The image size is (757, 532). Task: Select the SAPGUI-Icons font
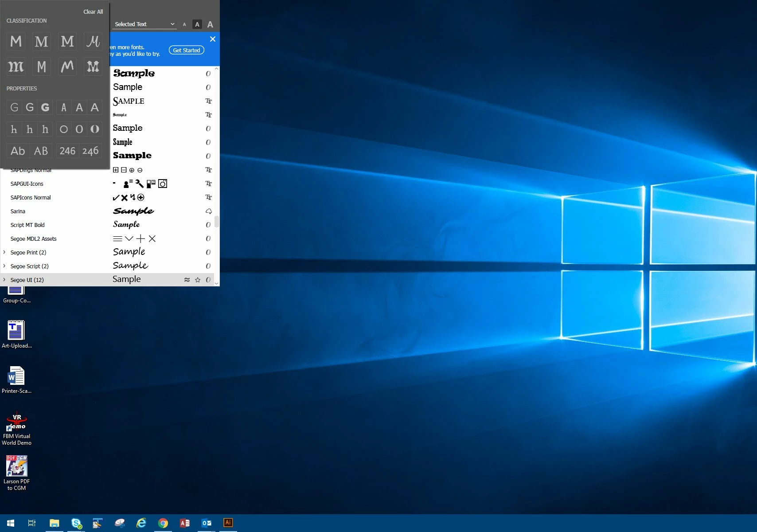[27, 184]
